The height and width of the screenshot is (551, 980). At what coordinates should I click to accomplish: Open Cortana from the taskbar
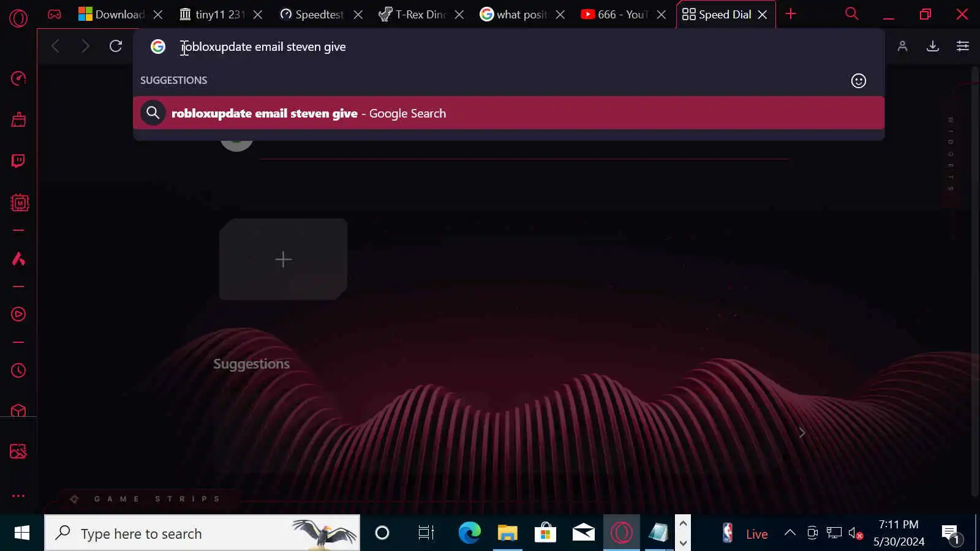[x=382, y=533]
